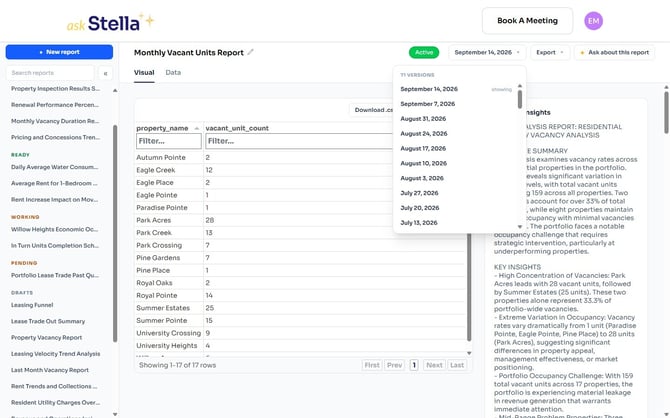Open Leasing Funnel draft report
Viewport: 670px width, 418px height.
[32, 305]
